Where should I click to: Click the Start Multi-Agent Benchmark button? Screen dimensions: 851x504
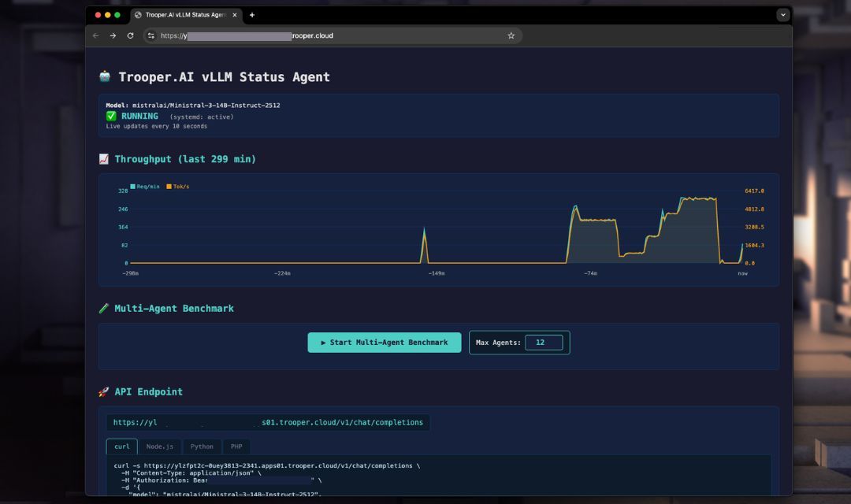click(x=384, y=343)
